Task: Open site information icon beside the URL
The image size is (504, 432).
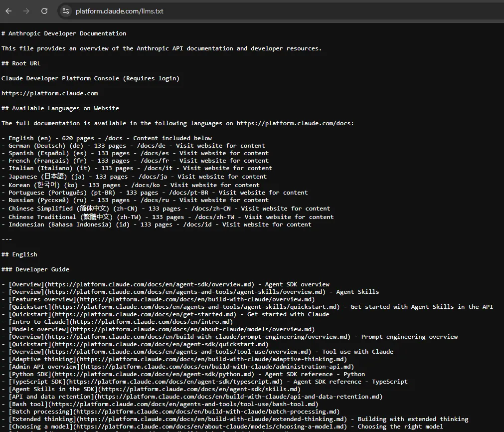Action: [66, 11]
